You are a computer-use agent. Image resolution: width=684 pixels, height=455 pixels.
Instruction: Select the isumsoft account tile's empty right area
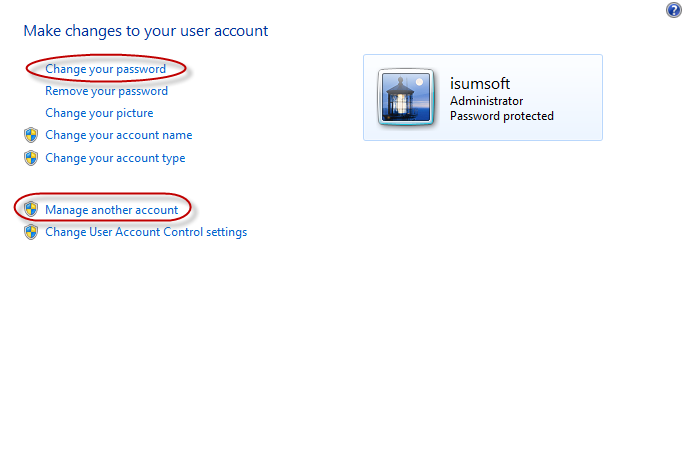578,97
